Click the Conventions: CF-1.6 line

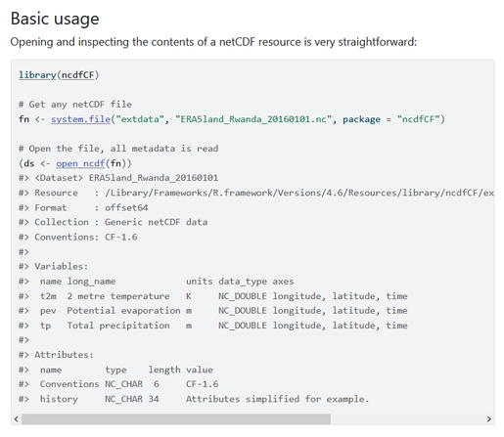pyautogui.click(x=78, y=237)
